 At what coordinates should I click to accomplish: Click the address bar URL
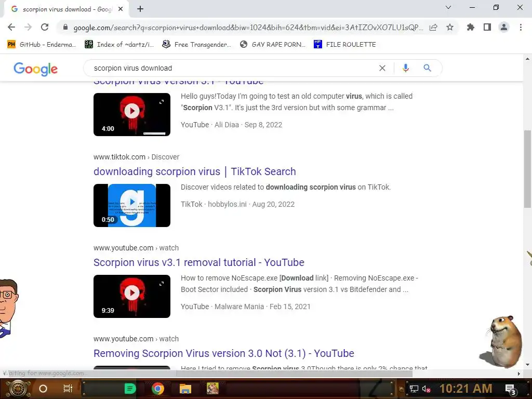248,28
